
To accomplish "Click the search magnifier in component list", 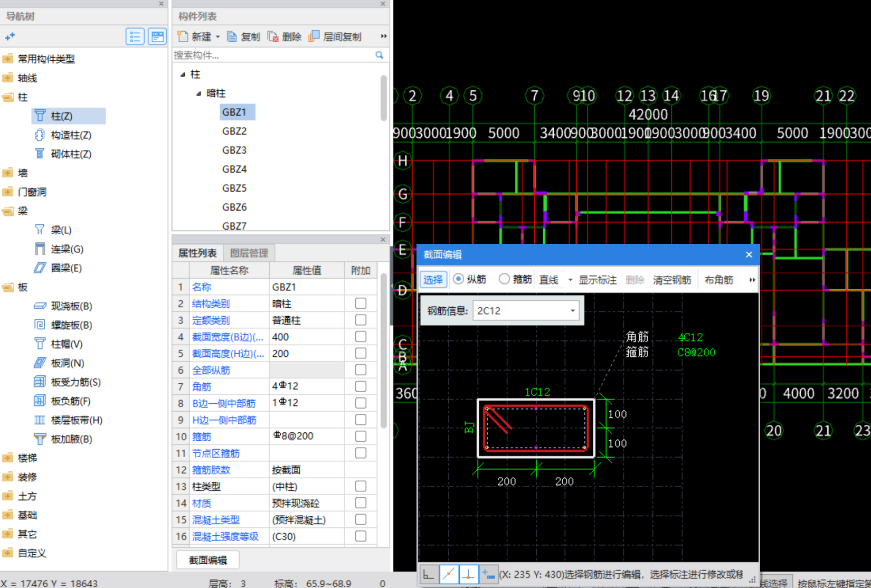I will pos(379,55).
